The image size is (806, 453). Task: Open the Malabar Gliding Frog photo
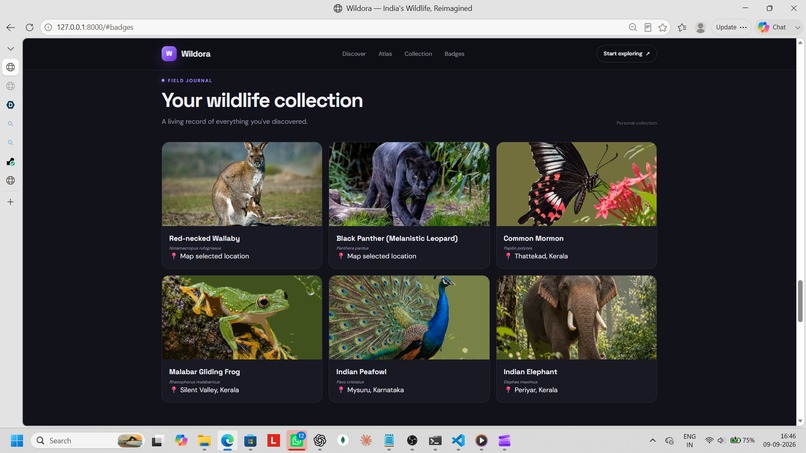click(242, 317)
